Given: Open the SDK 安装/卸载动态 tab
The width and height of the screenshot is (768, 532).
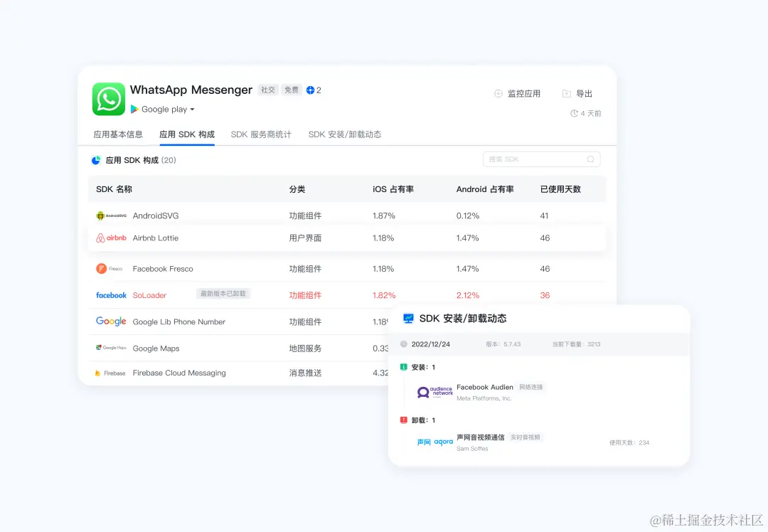Looking at the screenshot, I should pyautogui.click(x=345, y=134).
